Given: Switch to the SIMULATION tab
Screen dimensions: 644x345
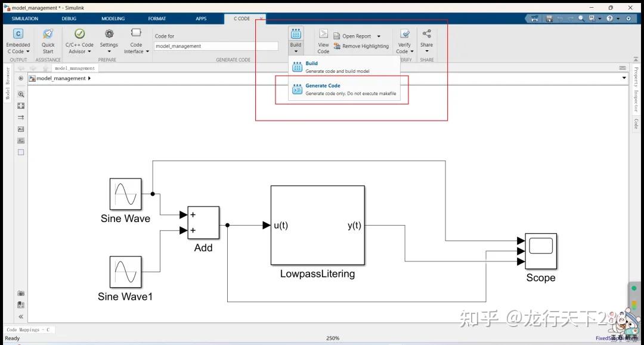Looking at the screenshot, I should [24, 19].
